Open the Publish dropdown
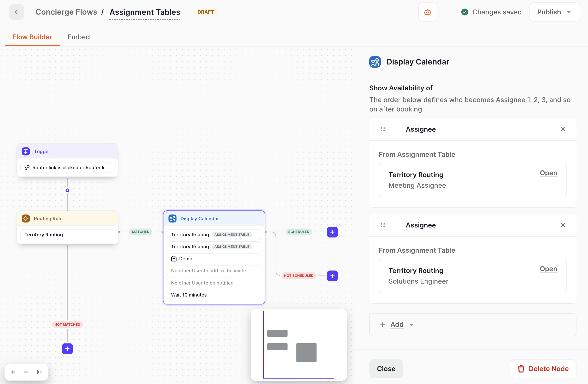The image size is (588, 384). pos(555,12)
